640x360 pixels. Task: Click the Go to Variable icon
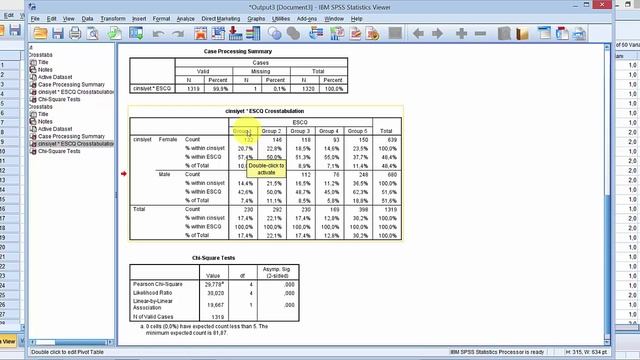[236, 33]
